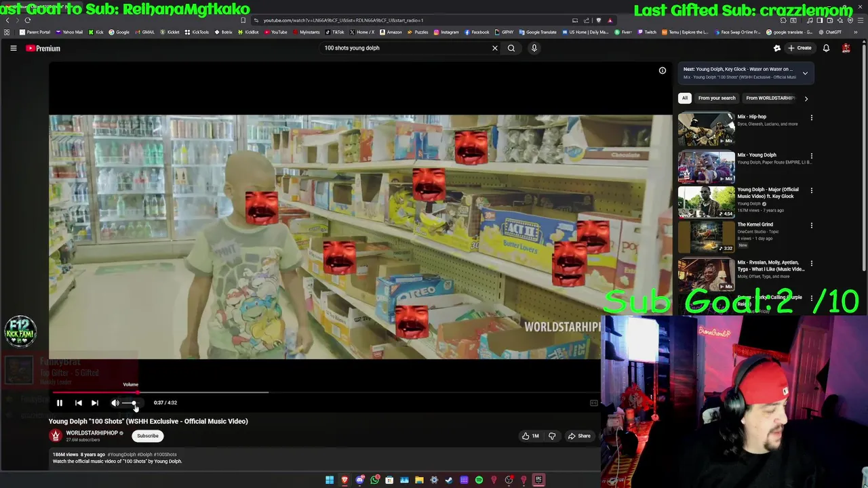
Task: Focus the YouTube search field
Action: tap(406, 48)
